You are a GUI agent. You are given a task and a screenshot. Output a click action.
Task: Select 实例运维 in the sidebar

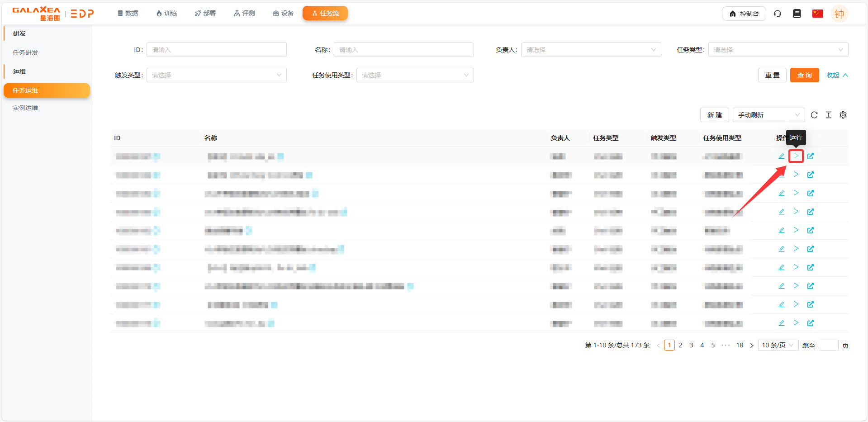tap(25, 107)
